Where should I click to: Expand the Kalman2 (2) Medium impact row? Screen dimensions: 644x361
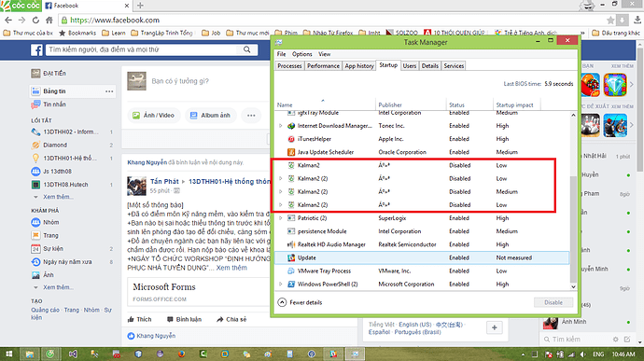coord(281,192)
